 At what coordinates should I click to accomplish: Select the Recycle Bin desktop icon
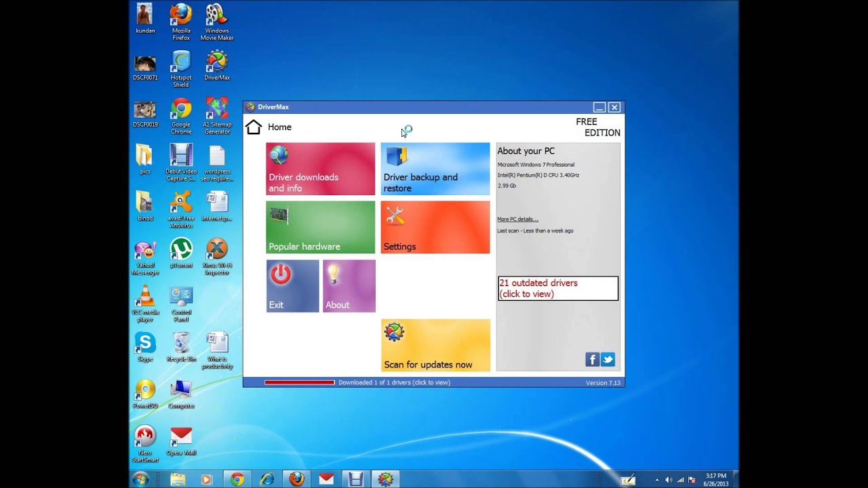click(x=181, y=347)
